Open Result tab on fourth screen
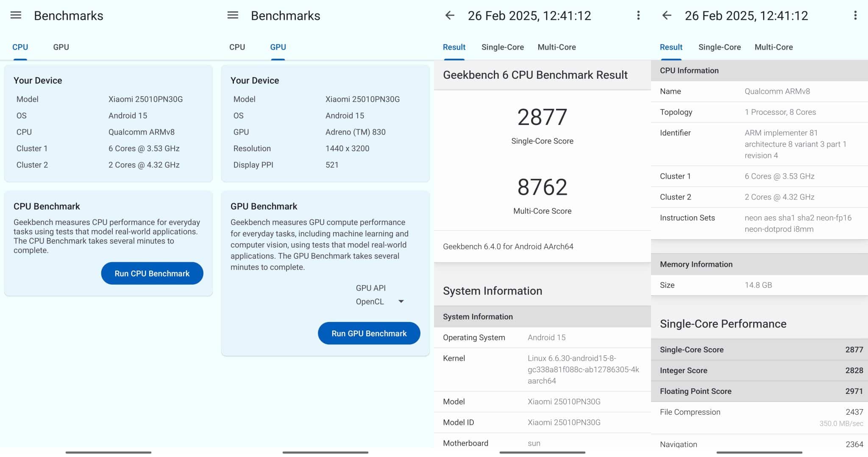The width and height of the screenshot is (868, 457). click(x=671, y=47)
